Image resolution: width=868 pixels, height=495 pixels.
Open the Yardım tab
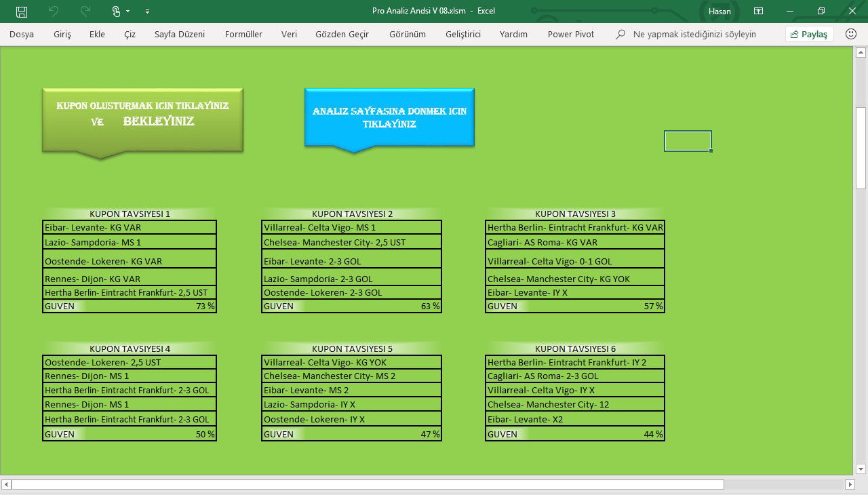pos(513,34)
